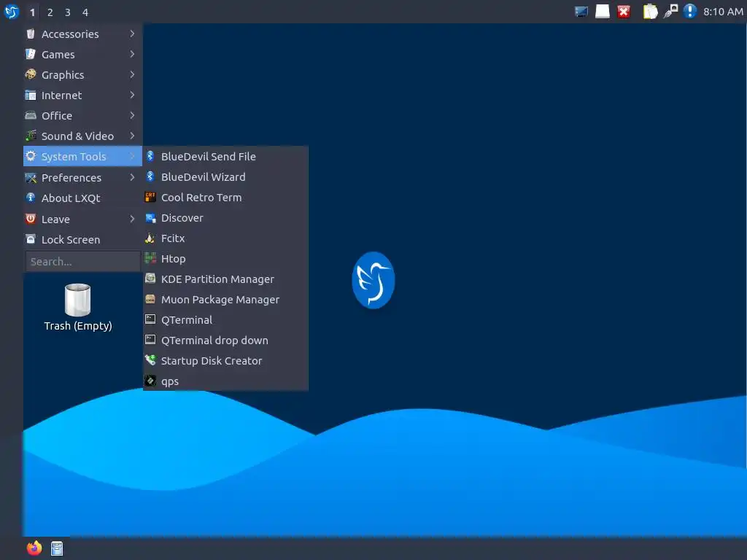Choose Lock Screen menu entry
Screen dimensions: 747x560
pos(82,239)
